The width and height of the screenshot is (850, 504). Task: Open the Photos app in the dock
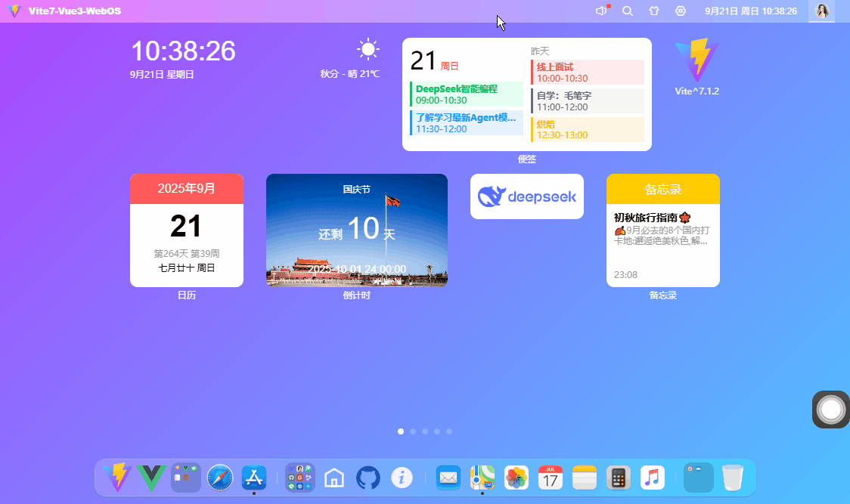coord(516,478)
